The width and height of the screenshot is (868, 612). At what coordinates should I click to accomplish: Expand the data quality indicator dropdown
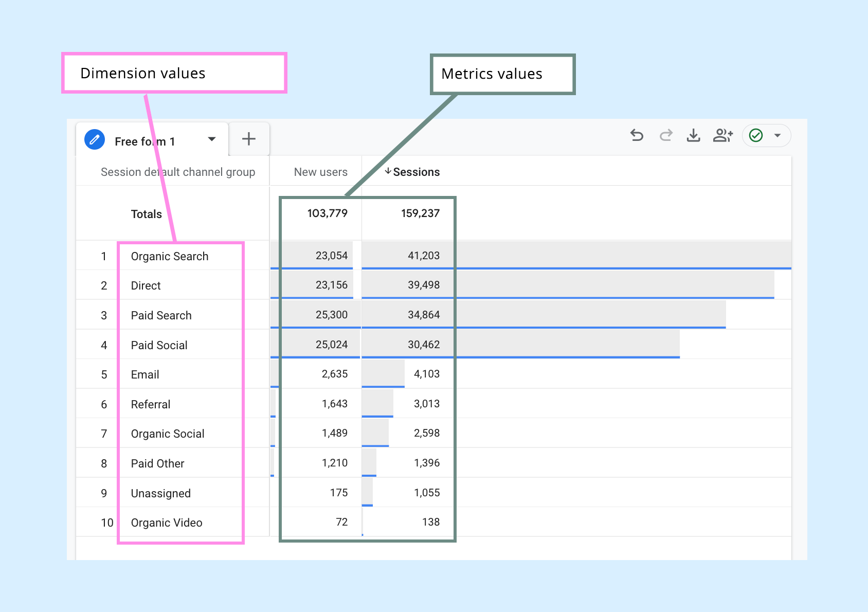777,135
